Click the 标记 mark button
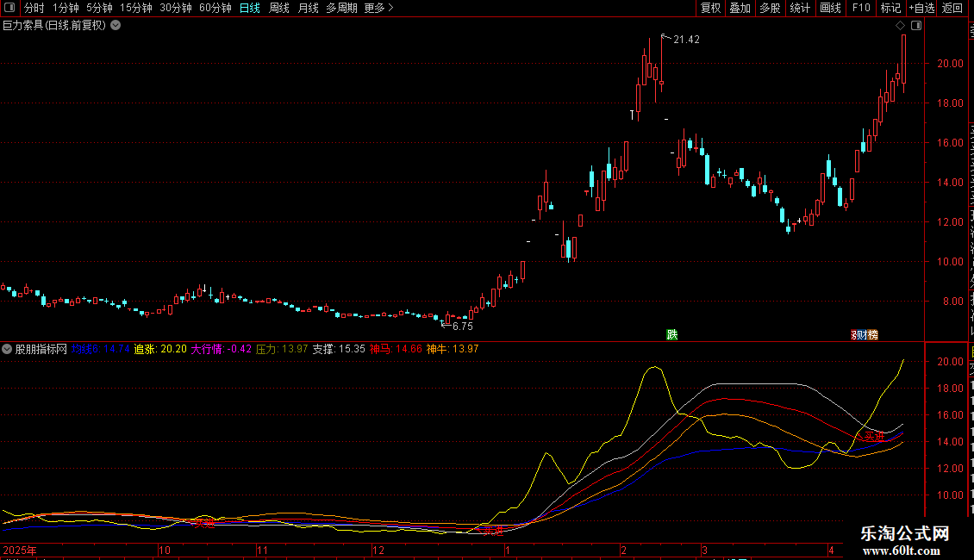The image size is (974, 560). [x=890, y=8]
